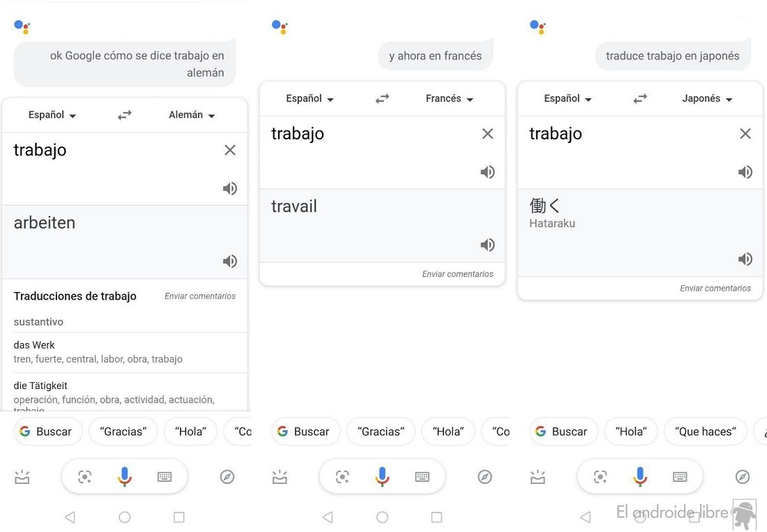Click Enviar comentarios under French translation
Image resolution: width=767 pixels, height=532 pixels.
click(x=457, y=274)
